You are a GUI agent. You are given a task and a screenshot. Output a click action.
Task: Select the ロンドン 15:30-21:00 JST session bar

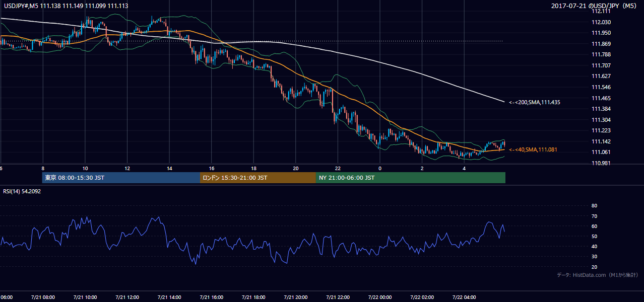pos(258,178)
